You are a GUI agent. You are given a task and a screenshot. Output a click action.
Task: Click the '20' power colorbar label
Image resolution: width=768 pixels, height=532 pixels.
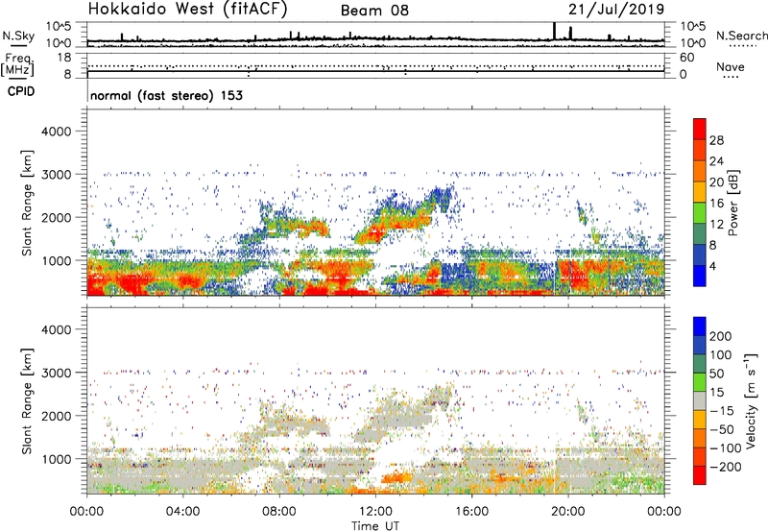tap(716, 182)
